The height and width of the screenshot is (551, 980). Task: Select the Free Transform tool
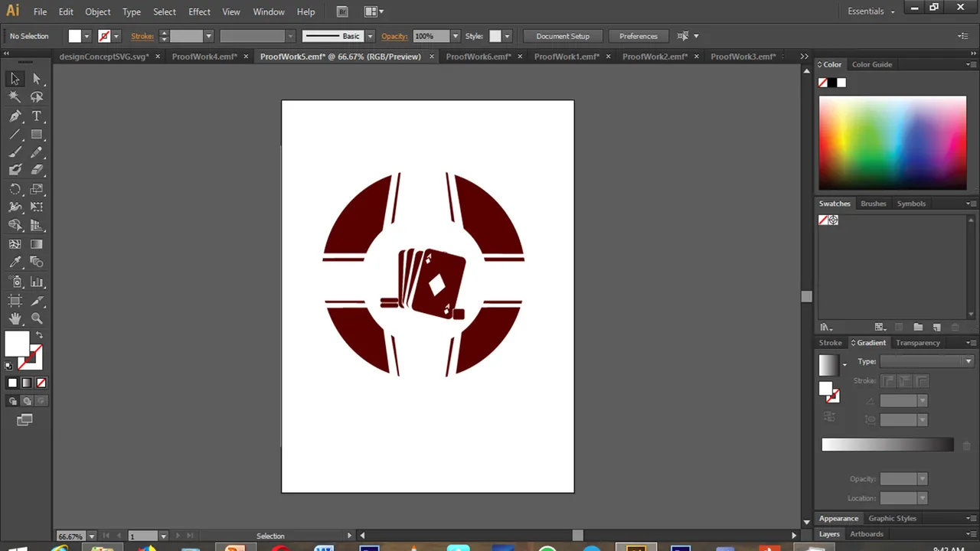pos(36,207)
